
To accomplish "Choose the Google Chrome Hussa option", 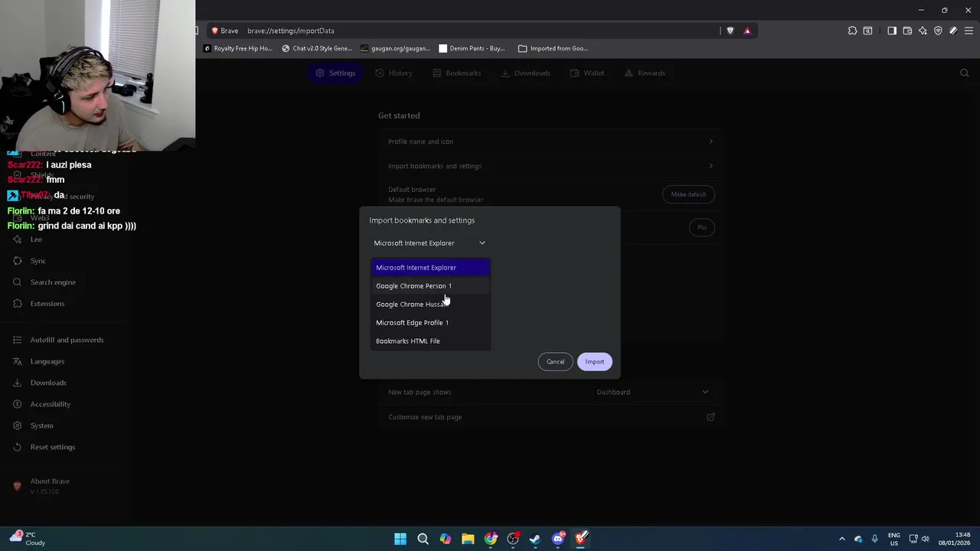I will [x=430, y=305].
